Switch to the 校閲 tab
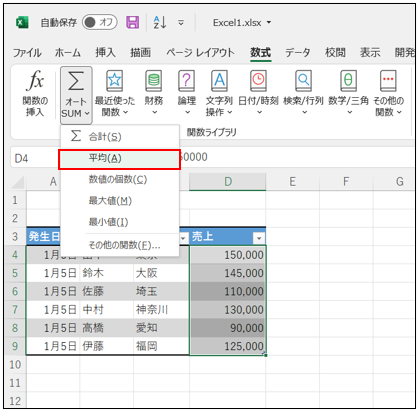 tap(335, 52)
